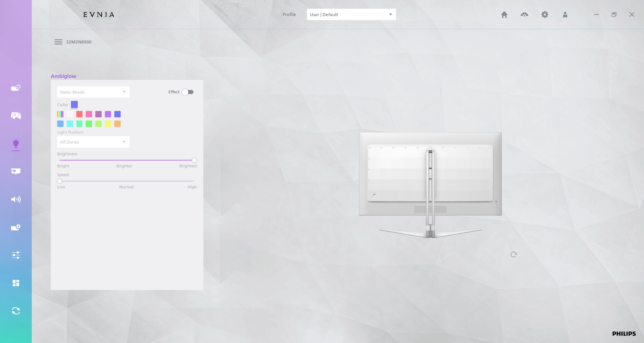This screenshot has width=644, height=343.
Task: Select the mint green color swatch
Action: [x=79, y=124]
